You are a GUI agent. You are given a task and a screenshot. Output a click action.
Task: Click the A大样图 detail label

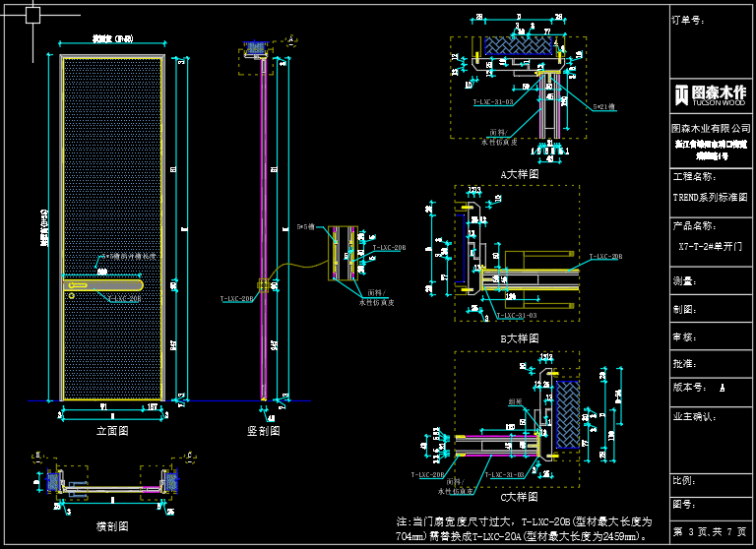coord(519,174)
